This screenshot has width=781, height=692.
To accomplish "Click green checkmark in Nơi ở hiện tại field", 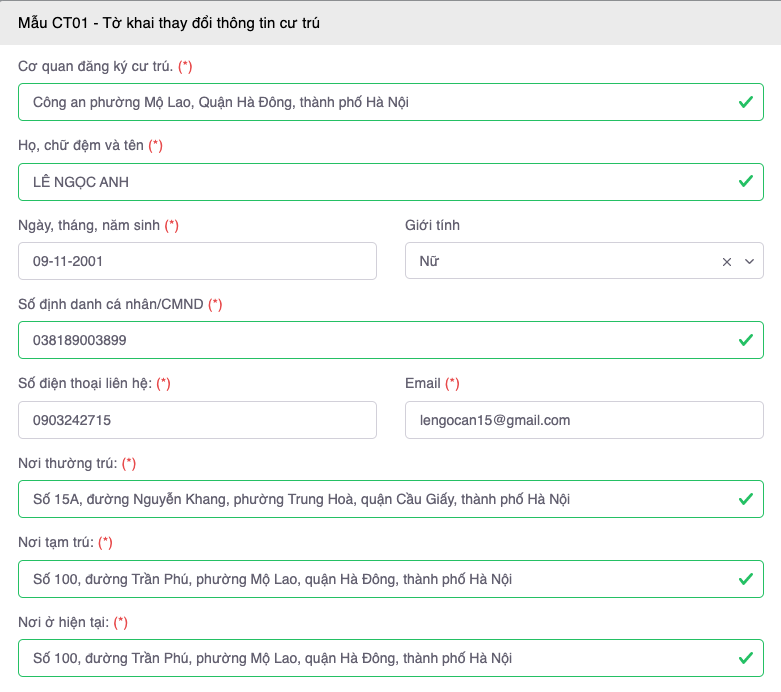I will click(x=745, y=658).
